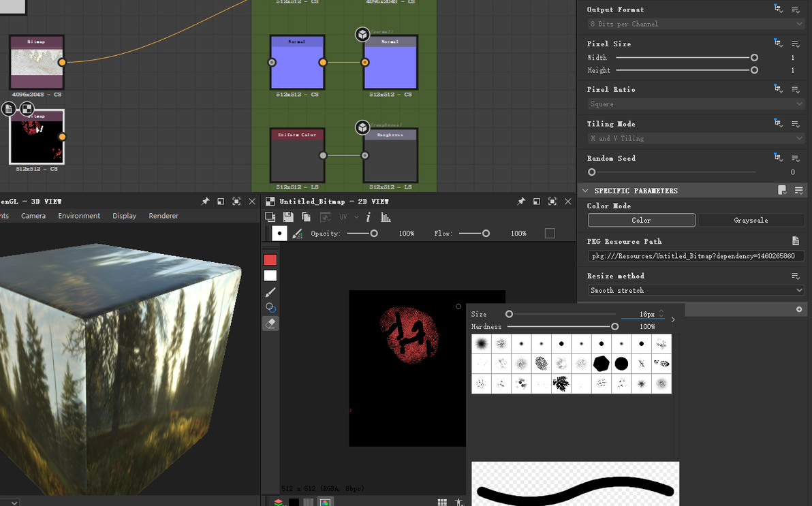Open the Camera menu in 3D view

[x=33, y=216]
